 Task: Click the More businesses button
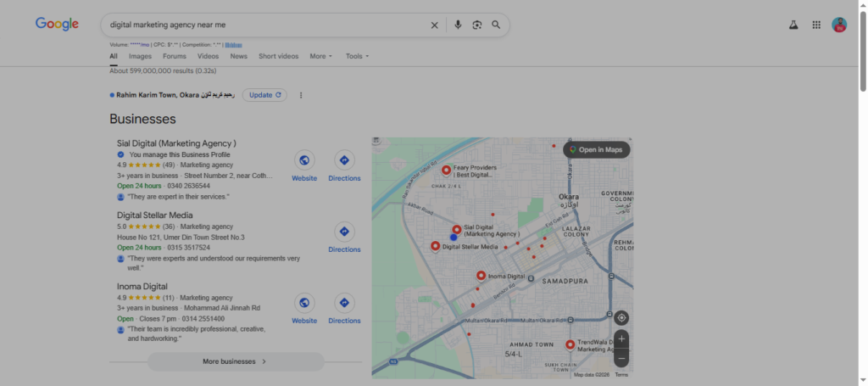(236, 361)
